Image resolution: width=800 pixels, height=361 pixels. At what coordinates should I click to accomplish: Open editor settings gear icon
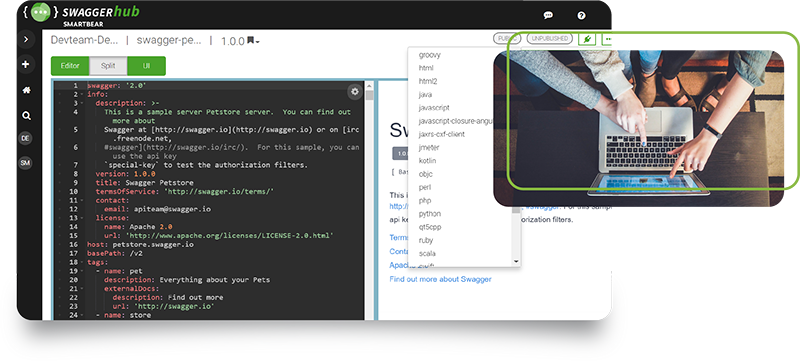355,92
